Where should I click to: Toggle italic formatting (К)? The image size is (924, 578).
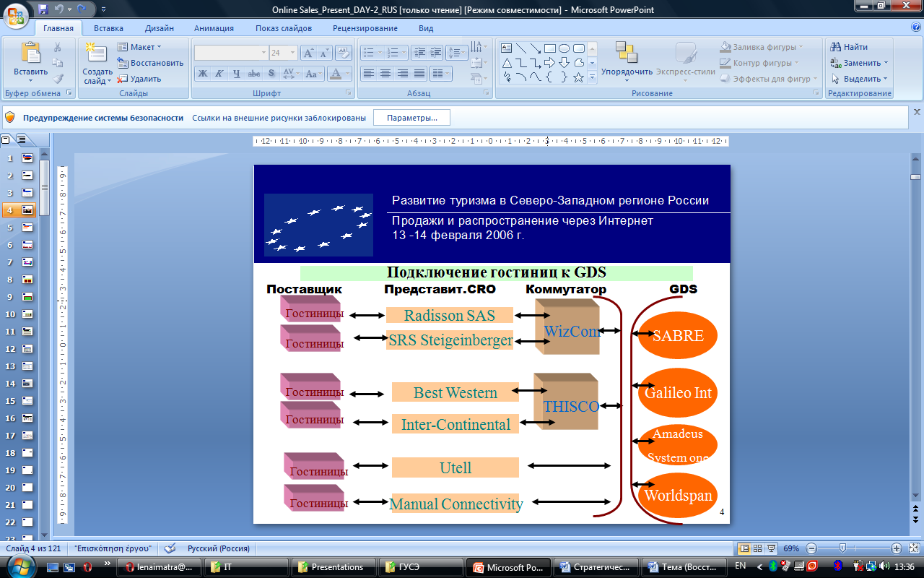(219, 74)
